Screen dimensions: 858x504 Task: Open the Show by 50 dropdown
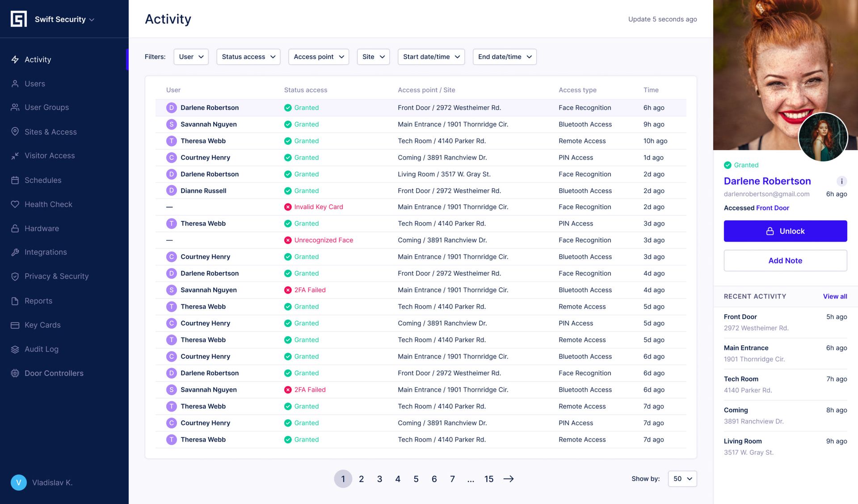[682, 479]
